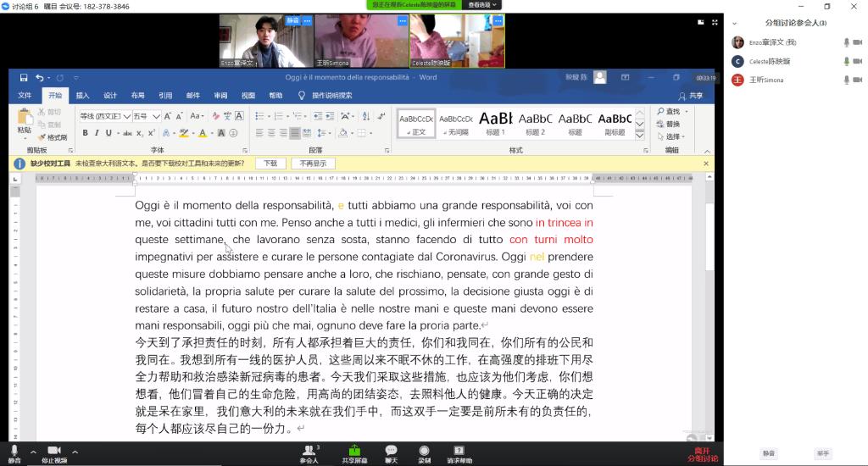Image resolution: width=868 pixels, height=466 pixels.
Task: Pick text highlight color yellow marker
Action: click(183, 133)
